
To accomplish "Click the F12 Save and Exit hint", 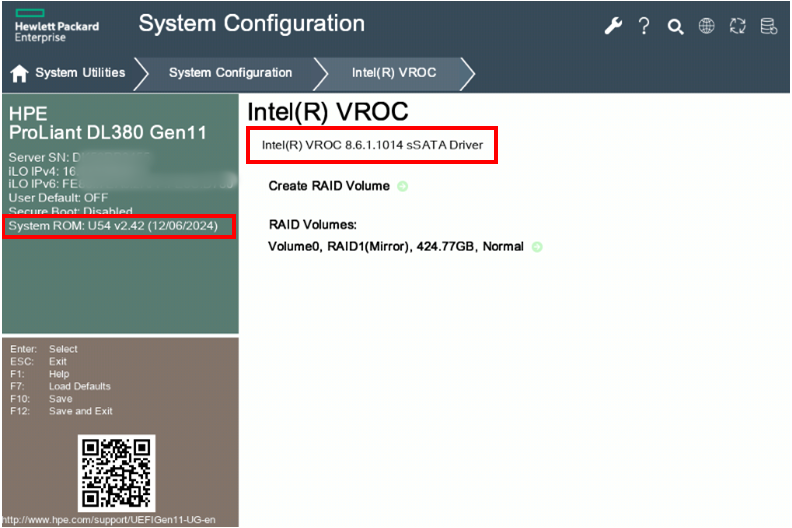I will (61, 411).
